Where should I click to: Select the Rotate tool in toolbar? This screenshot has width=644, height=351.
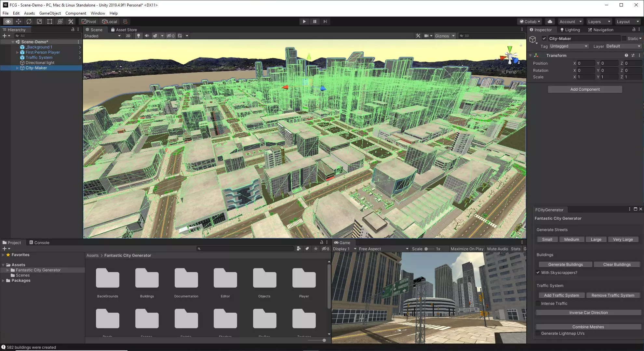click(x=29, y=21)
